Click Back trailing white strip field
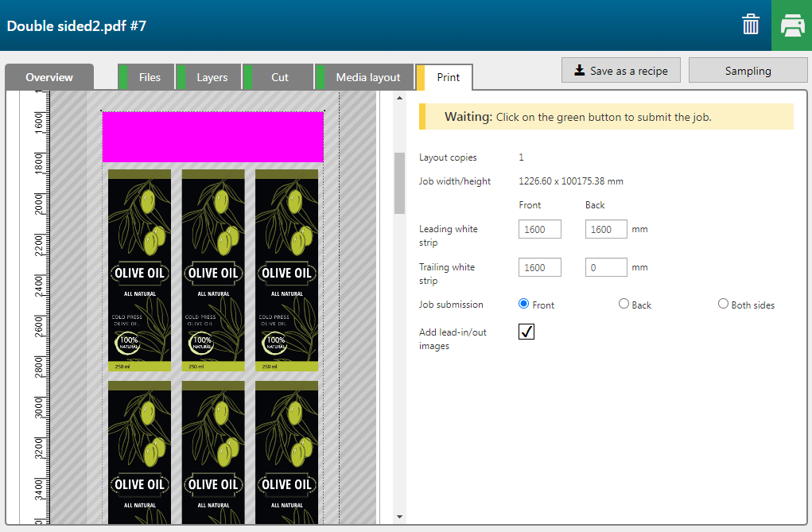Image resolution: width=812 pixels, height=532 pixels. coord(606,268)
